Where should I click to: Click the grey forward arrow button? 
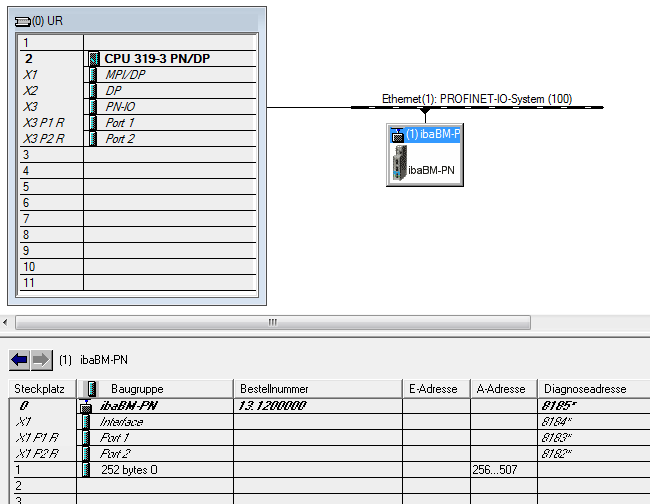[41, 360]
